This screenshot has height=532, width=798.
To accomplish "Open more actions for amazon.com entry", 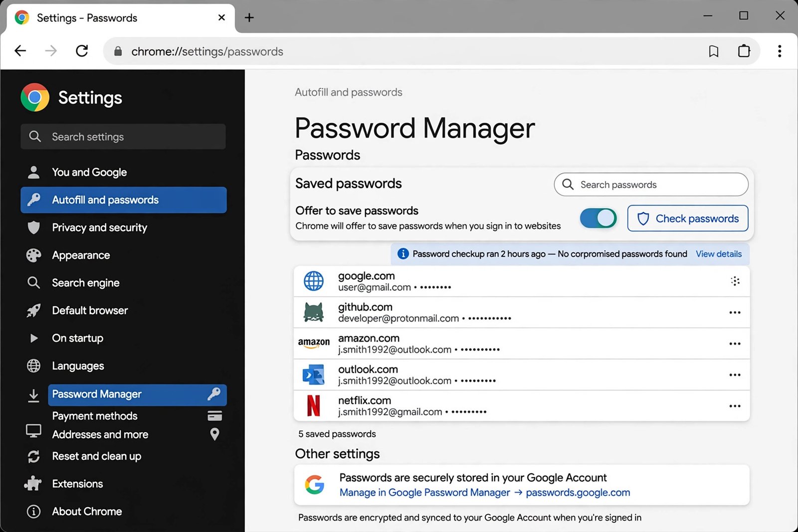I will (735, 344).
